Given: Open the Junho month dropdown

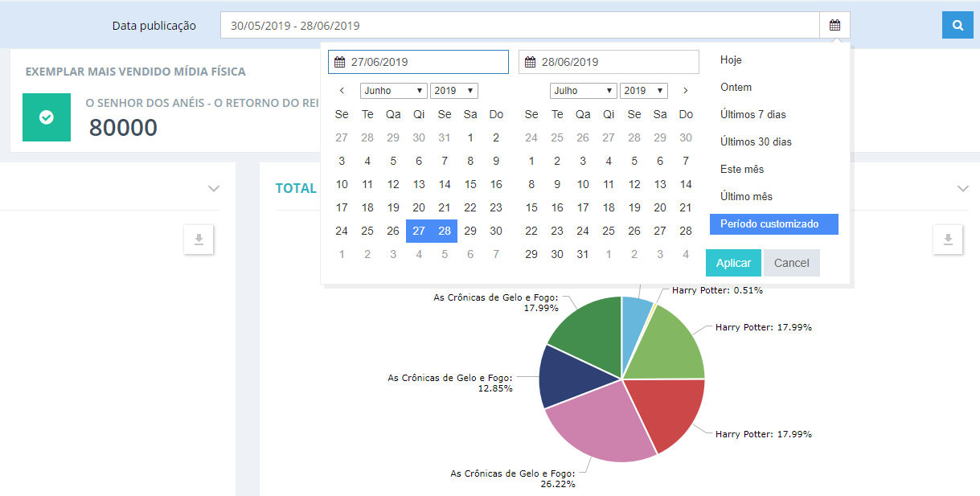Looking at the screenshot, I should pyautogui.click(x=393, y=91).
